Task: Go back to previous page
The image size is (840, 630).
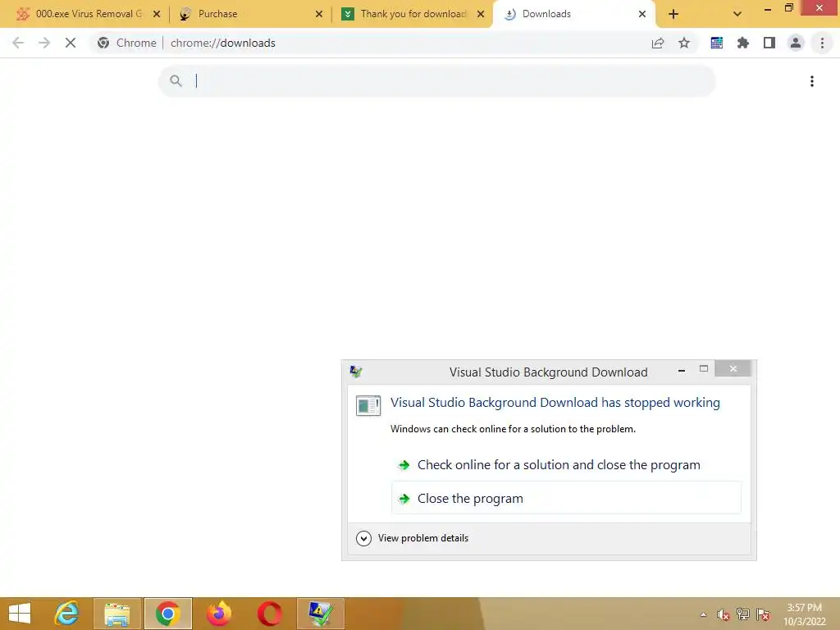Action: tap(18, 43)
